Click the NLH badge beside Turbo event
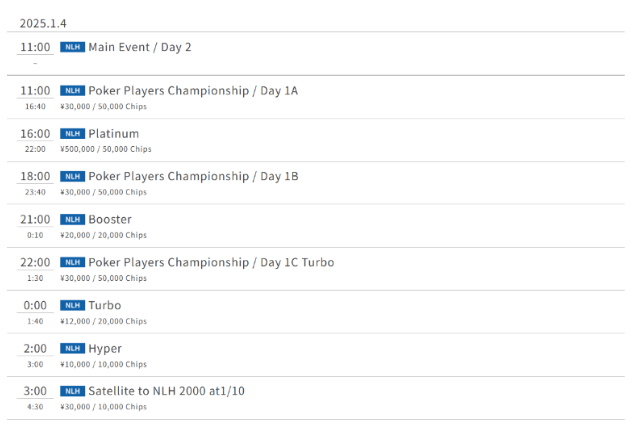The width and height of the screenshot is (640, 427). (x=72, y=305)
